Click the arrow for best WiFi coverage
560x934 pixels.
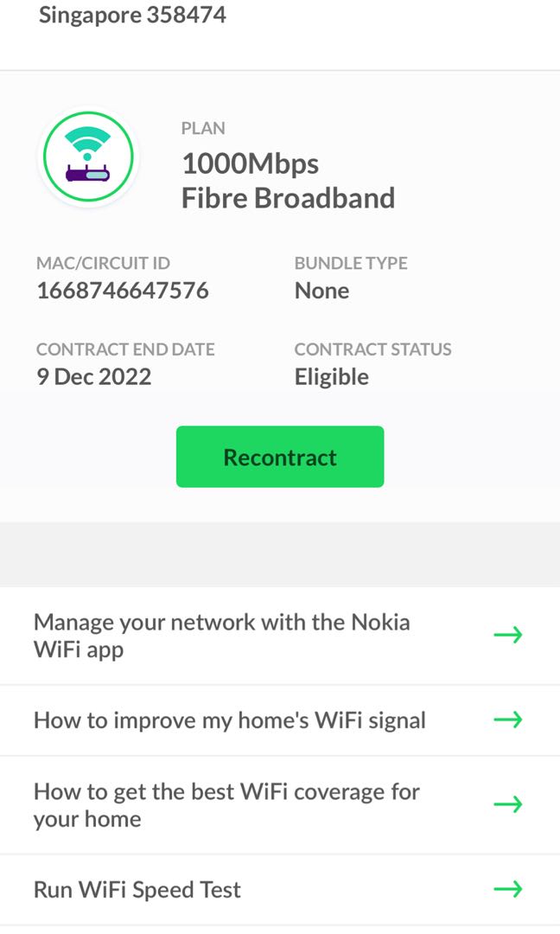click(509, 804)
